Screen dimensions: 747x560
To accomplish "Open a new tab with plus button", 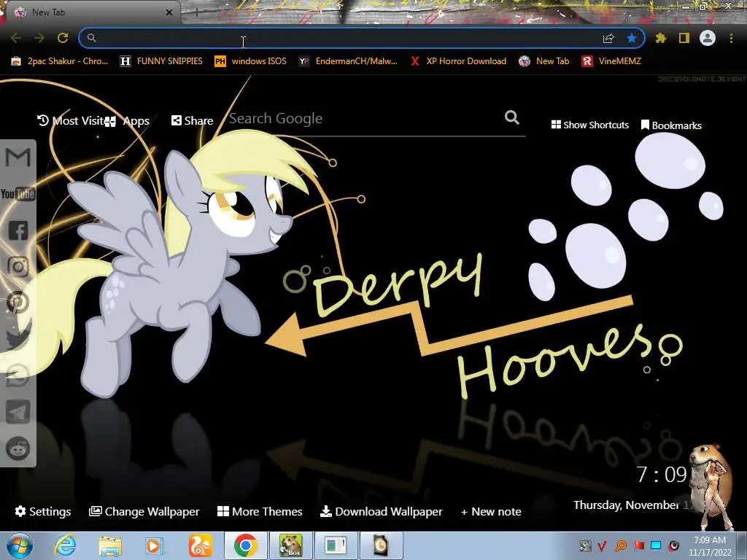I will click(x=196, y=12).
